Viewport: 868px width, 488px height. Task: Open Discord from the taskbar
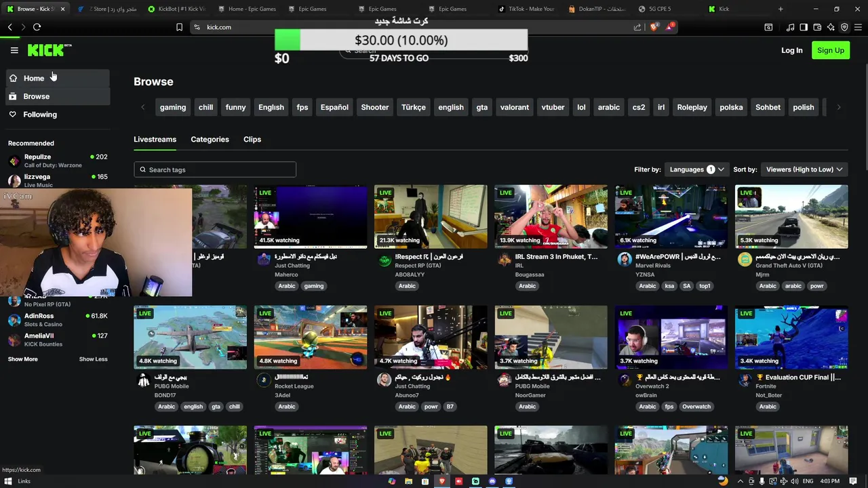(492, 481)
